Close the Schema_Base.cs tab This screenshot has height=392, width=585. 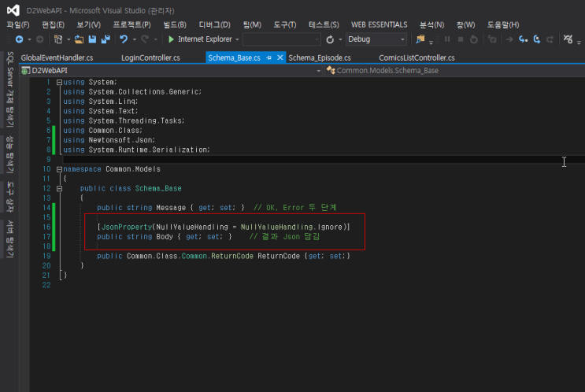280,57
